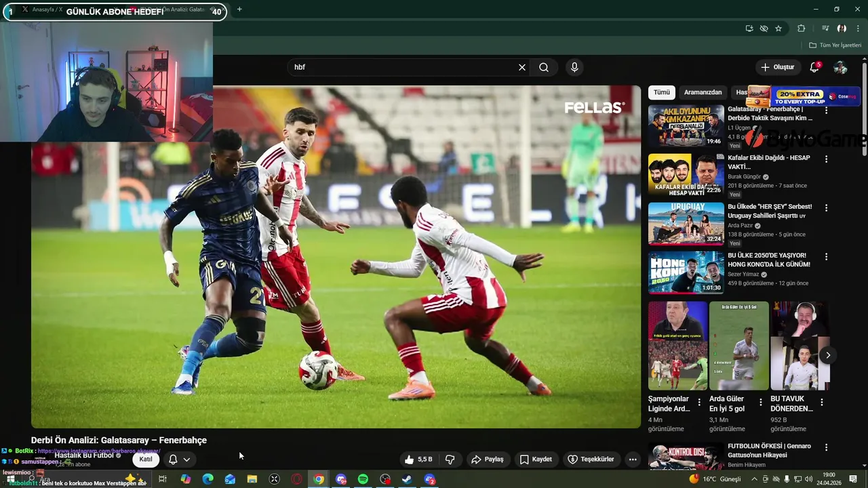Open more actions ellipsis under video
Screen dimensions: 868x488
click(x=633, y=460)
